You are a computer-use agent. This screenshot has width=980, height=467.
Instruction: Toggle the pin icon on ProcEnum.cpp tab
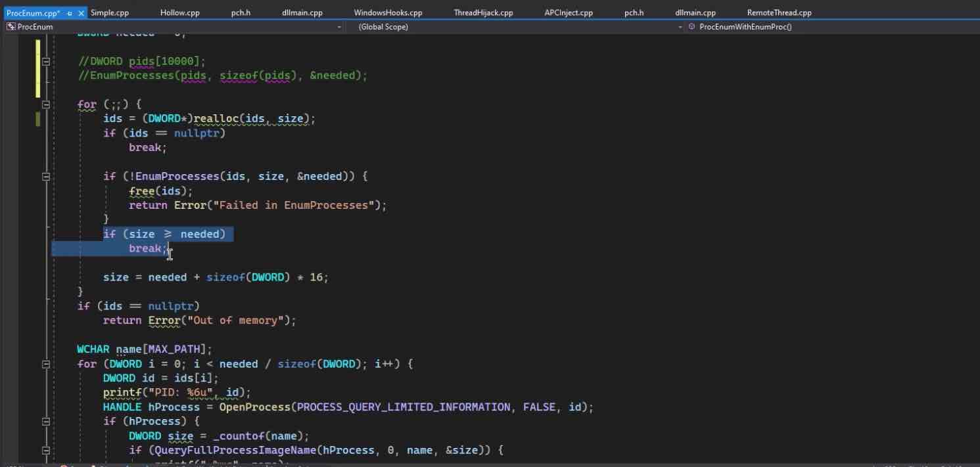[x=70, y=12]
